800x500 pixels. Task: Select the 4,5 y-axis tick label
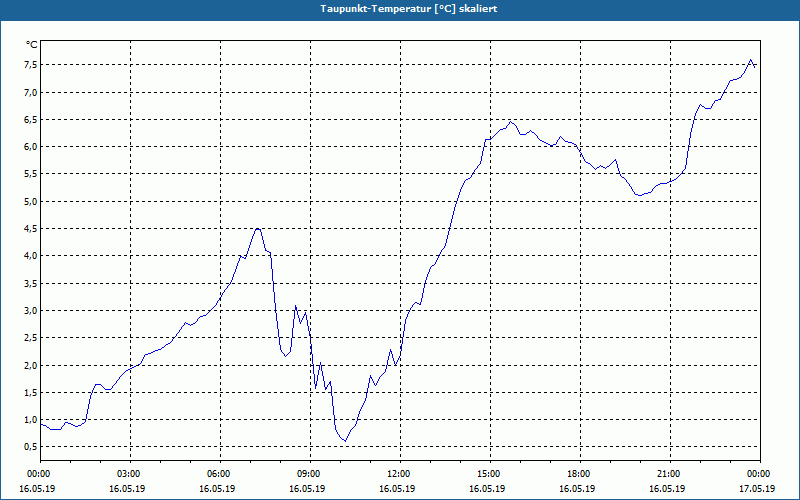30,229
